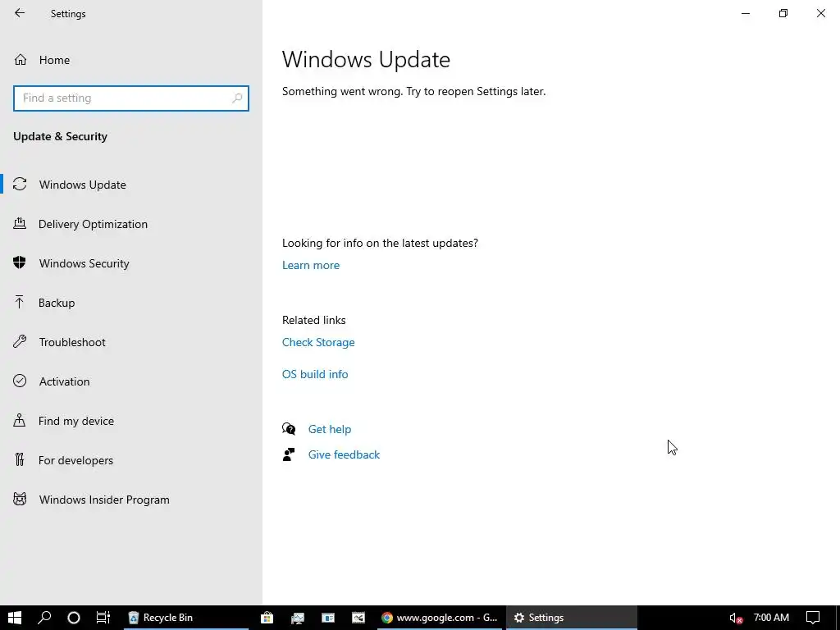Viewport: 840px width, 630px height.
Task: Focus the Find a setting search box
Action: tap(131, 98)
